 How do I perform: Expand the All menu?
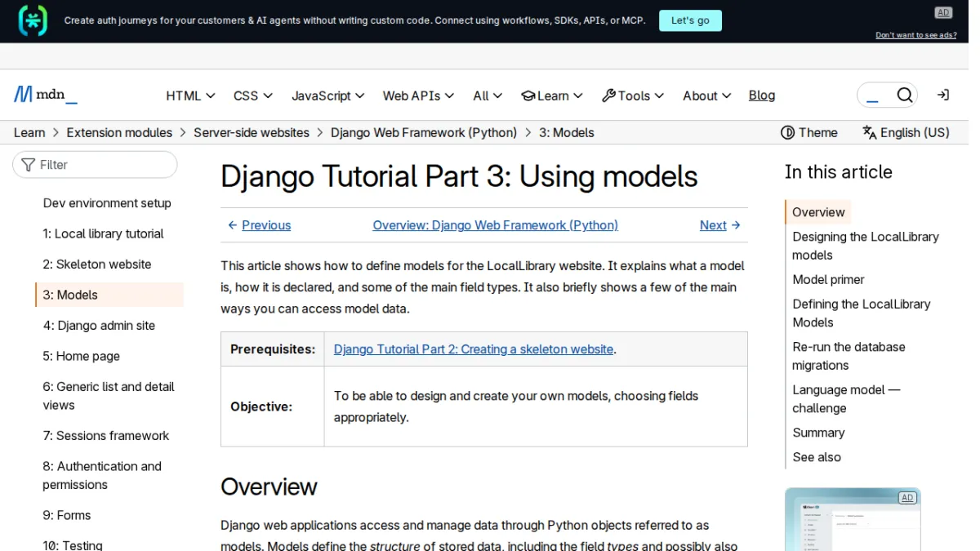click(x=488, y=96)
